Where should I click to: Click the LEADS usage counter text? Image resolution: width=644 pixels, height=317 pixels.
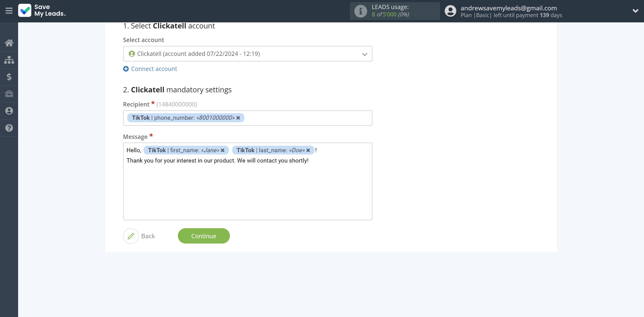point(390,15)
